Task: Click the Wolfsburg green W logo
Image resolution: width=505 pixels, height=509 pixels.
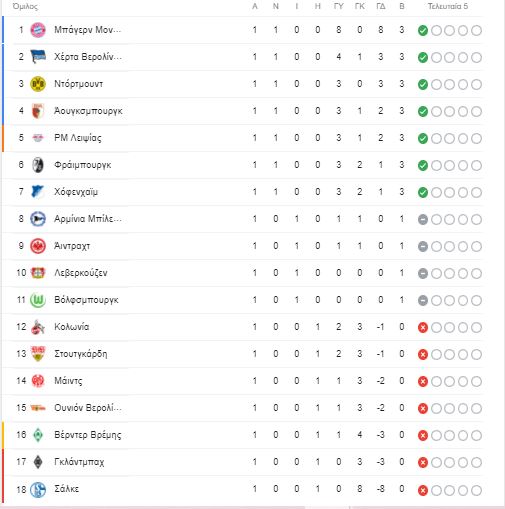Action: click(38, 300)
